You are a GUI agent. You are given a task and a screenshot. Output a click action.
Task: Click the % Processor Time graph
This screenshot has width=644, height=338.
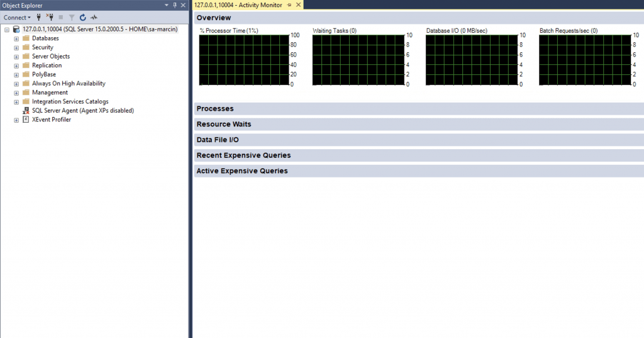tap(245, 60)
